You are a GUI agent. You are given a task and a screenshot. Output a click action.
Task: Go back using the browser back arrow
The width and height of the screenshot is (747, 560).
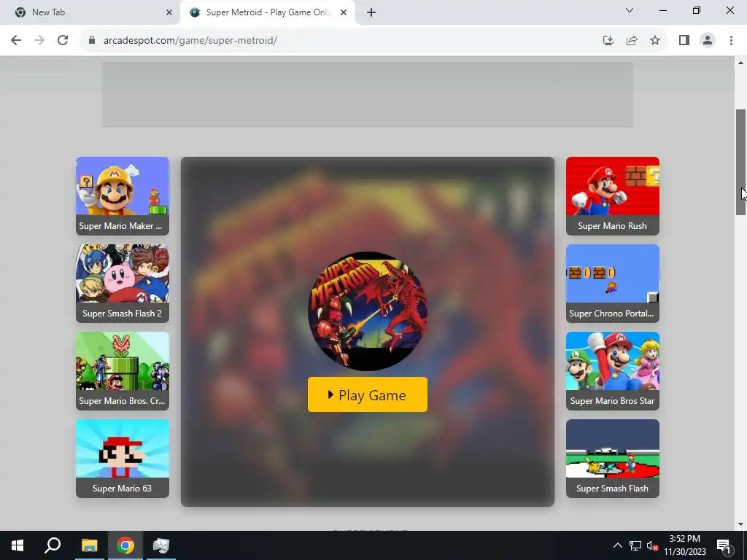16,41
